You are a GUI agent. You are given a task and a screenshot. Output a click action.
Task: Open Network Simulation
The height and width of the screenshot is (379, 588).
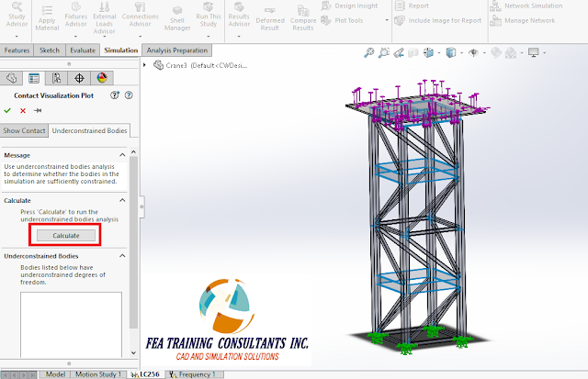pos(526,6)
